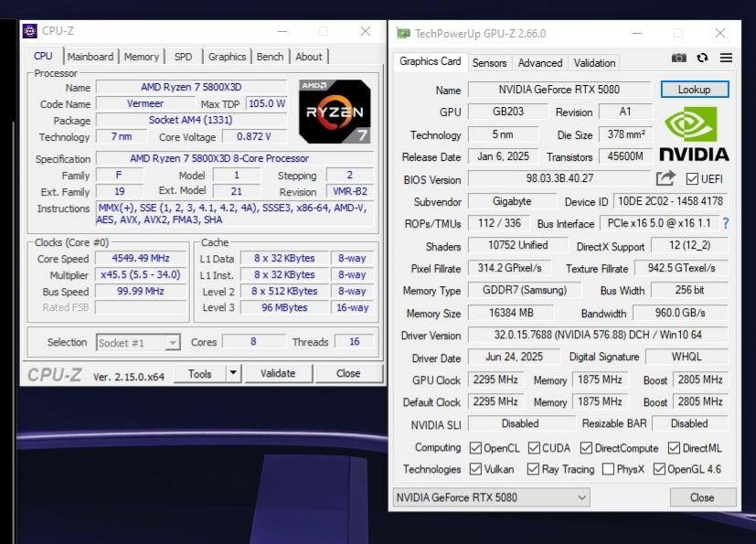Toggle DirectML checkbox

tap(674, 448)
